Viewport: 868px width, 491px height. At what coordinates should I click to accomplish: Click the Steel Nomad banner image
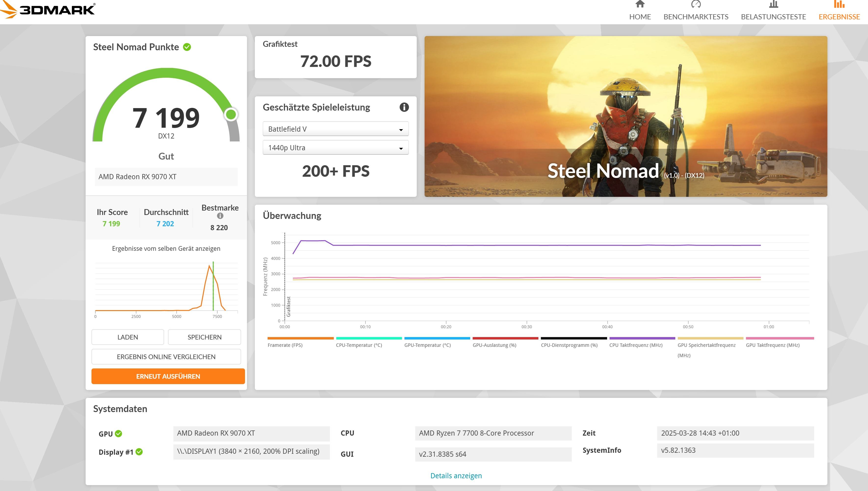(x=625, y=116)
